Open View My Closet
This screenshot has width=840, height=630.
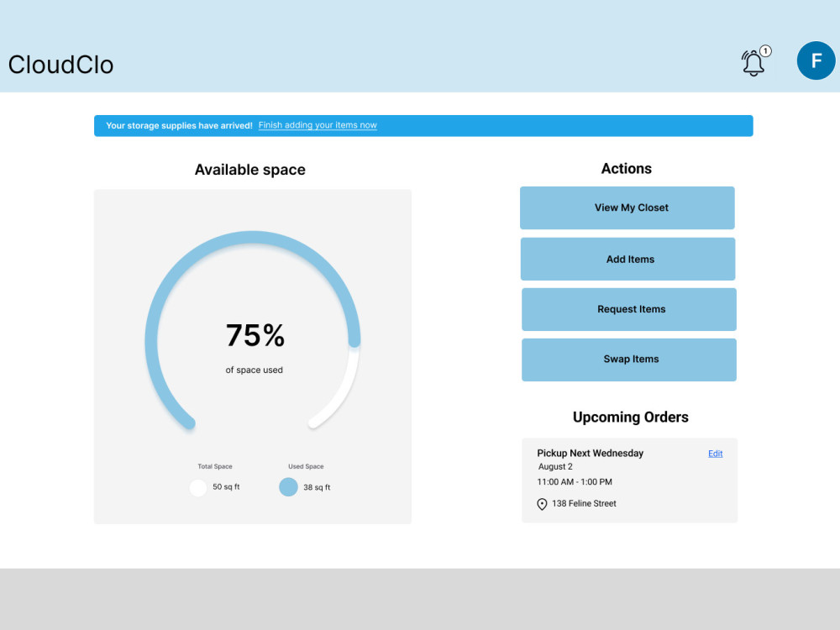click(627, 207)
